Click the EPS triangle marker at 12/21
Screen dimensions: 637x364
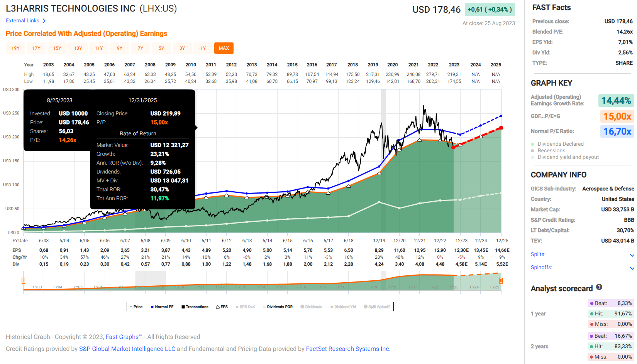(x=420, y=140)
